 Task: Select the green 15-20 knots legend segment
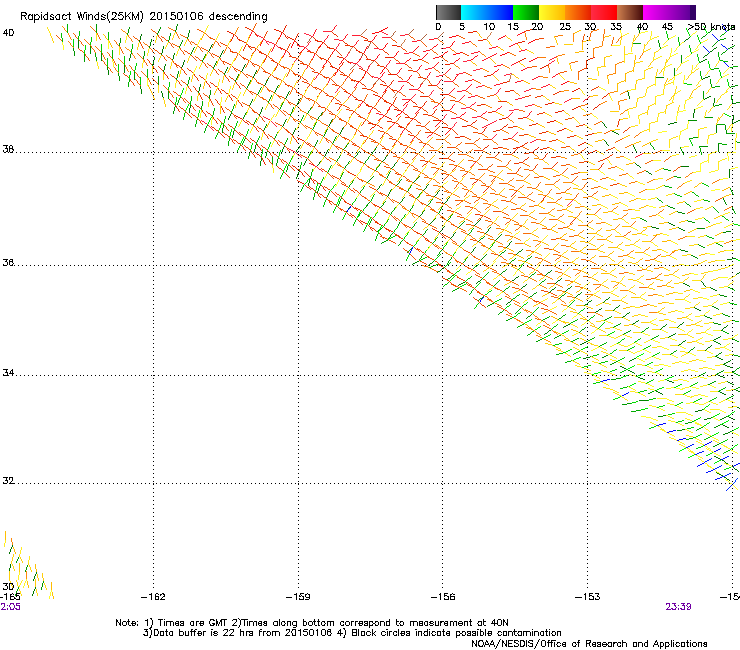click(x=526, y=12)
